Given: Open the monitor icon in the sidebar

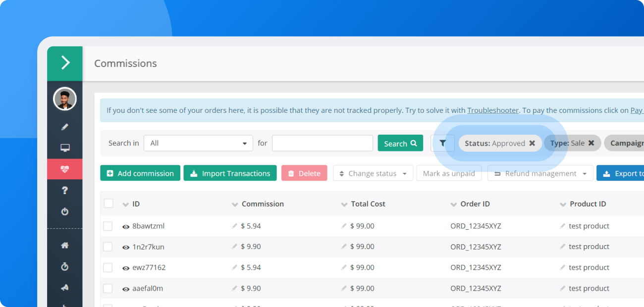Looking at the screenshot, I should click(x=64, y=147).
